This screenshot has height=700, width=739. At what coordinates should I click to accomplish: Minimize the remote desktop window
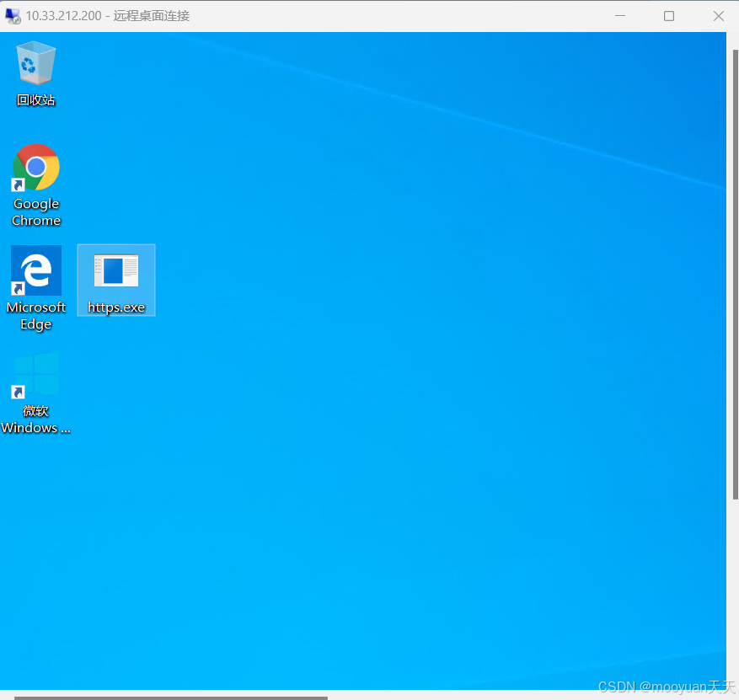[620, 16]
